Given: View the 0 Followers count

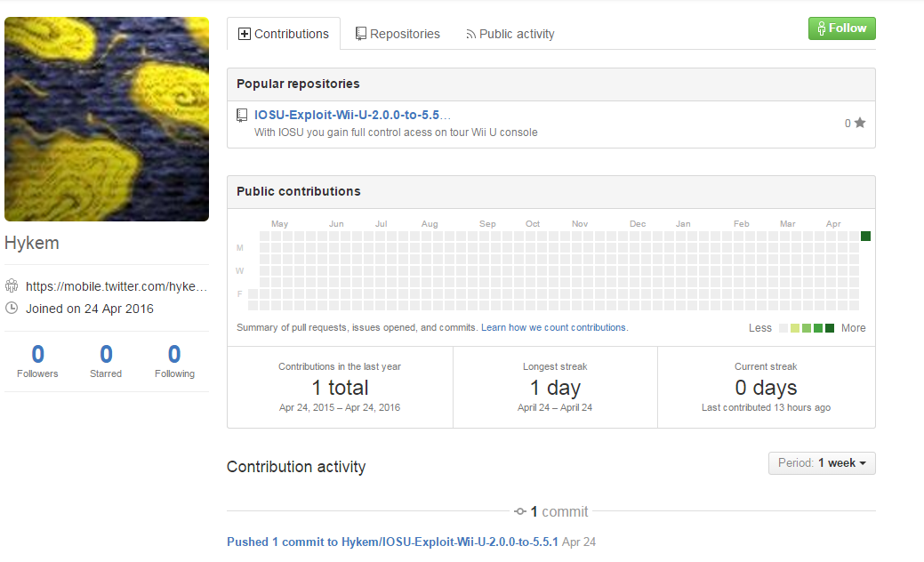Looking at the screenshot, I should pos(37,361).
